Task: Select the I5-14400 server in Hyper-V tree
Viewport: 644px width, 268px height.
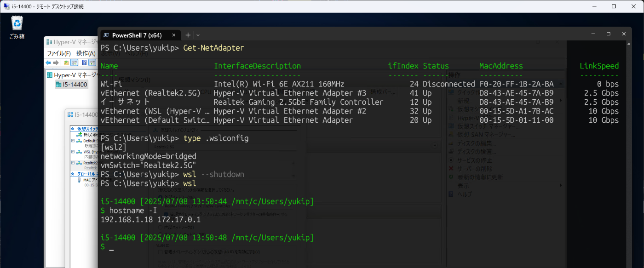Action: [71, 85]
